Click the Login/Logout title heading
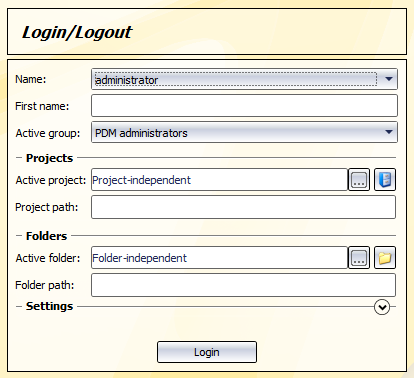 click(x=77, y=33)
